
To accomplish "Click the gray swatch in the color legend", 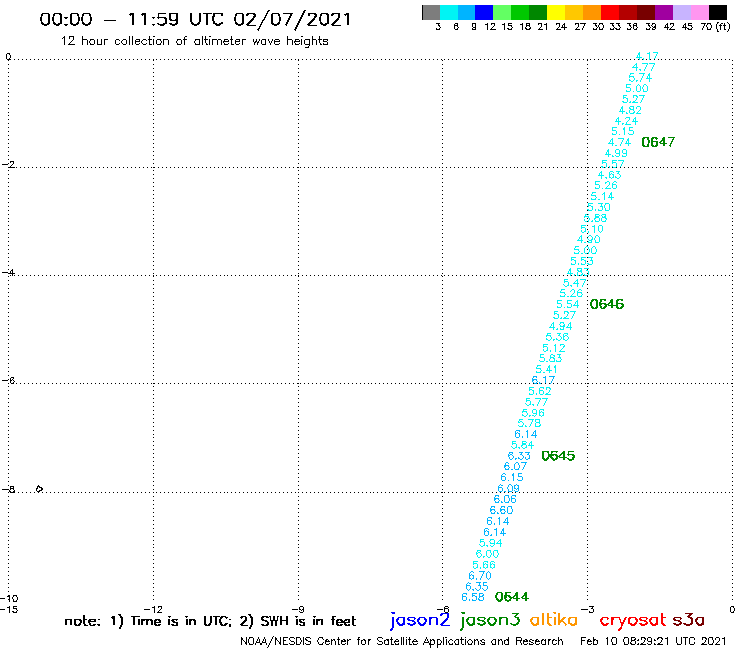I will (x=431, y=12).
